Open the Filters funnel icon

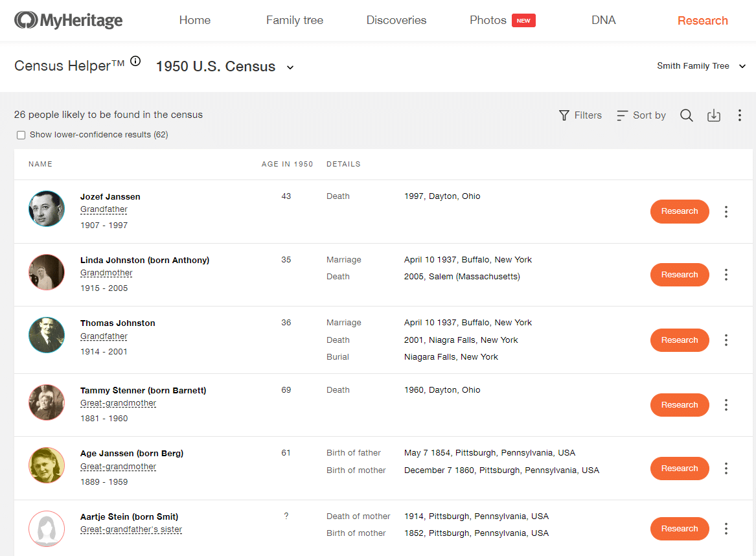(x=564, y=115)
